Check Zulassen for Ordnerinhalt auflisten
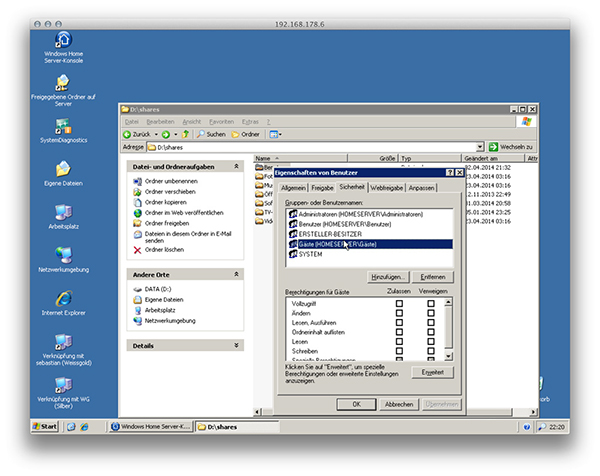600x476 pixels. [x=399, y=332]
